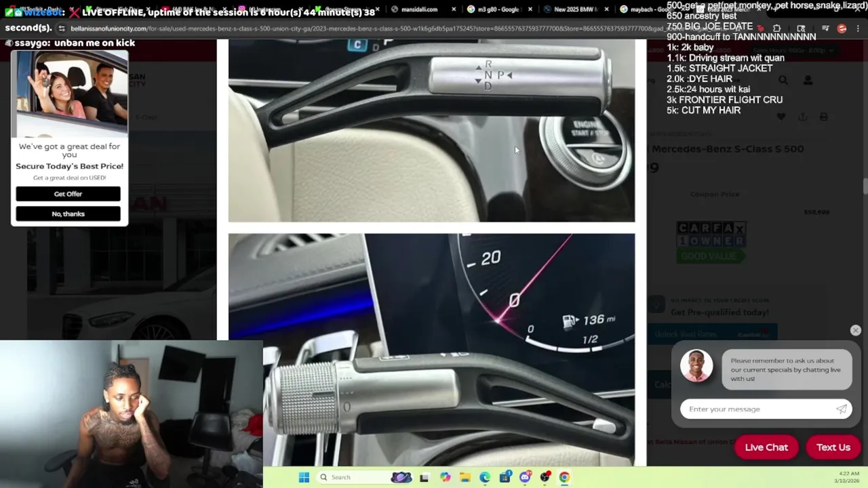Viewport: 868px width, 488px height.
Task: Switch to the mansidalli.com tab
Action: (x=418, y=9)
